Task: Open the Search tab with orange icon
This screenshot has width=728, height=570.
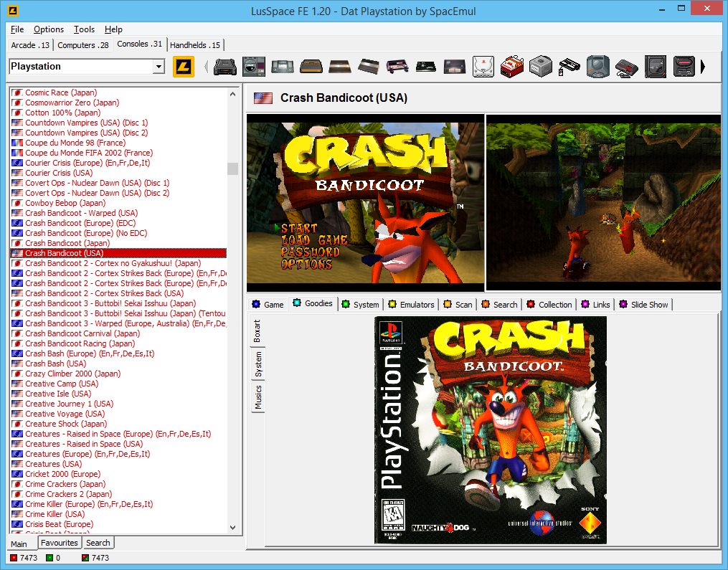Action: [500, 305]
